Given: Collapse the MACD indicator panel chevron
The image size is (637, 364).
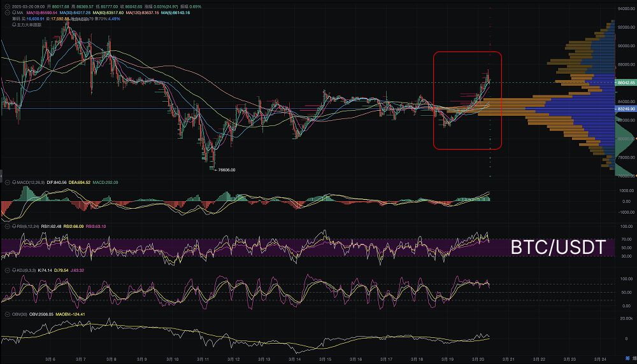Looking at the screenshot, I should pos(6,182).
